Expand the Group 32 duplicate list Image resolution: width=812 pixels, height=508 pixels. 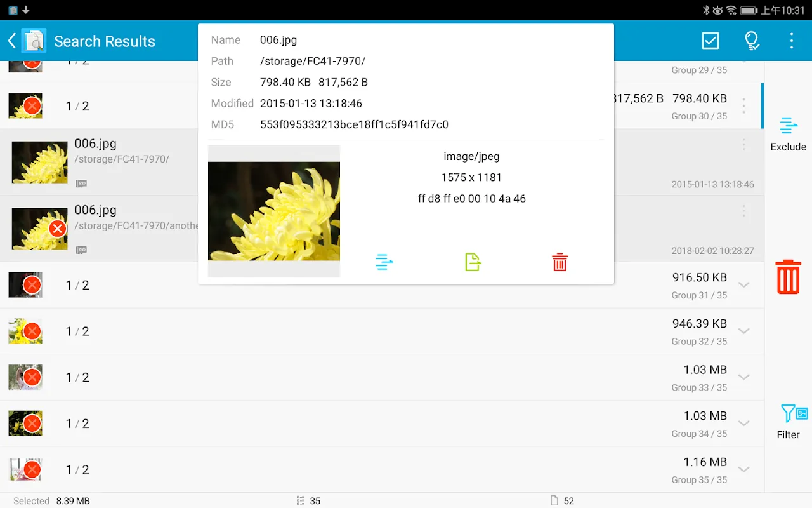tap(744, 331)
